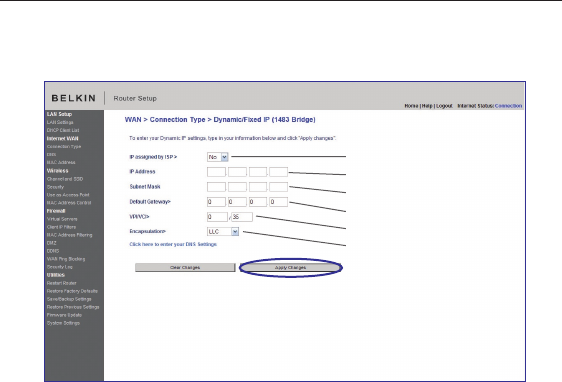Open Channel and SSID settings
Viewport: 562px width, 382px height.
click(65, 179)
